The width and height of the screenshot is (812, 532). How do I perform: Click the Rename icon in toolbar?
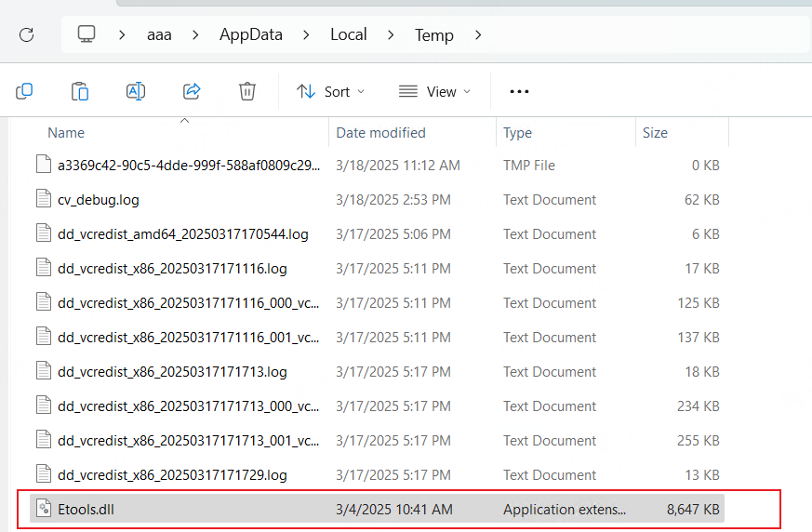pyautogui.click(x=136, y=91)
